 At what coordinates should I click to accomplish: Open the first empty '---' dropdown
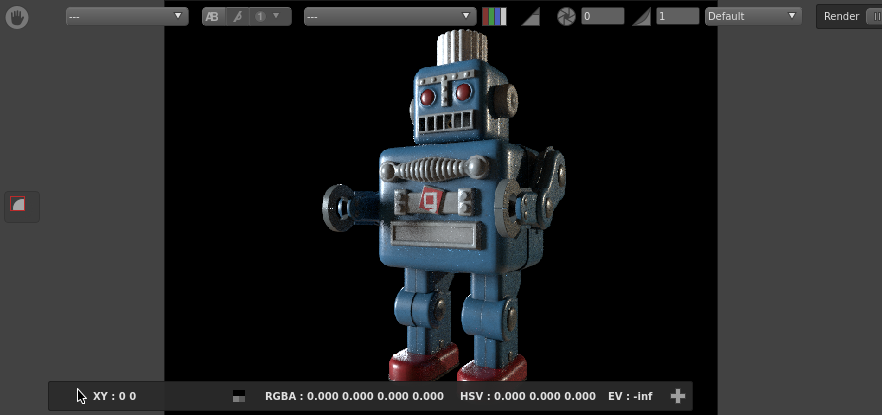126,17
